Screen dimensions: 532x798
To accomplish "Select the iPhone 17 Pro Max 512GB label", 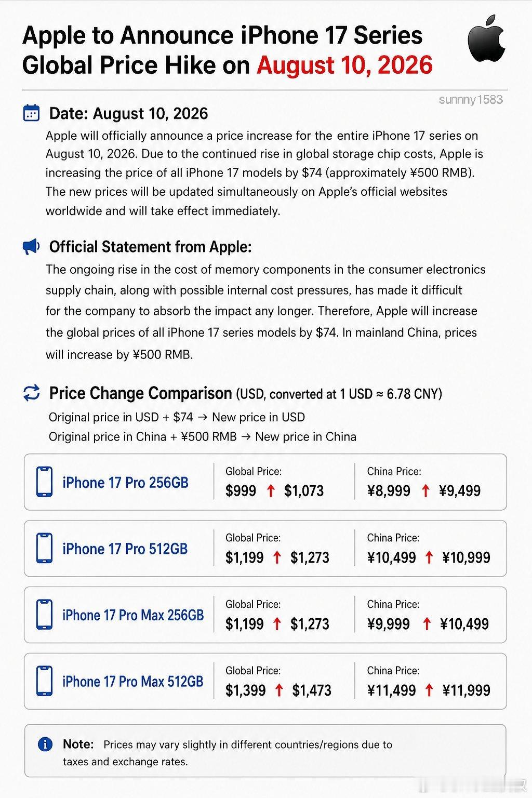I will [x=132, y=682].
